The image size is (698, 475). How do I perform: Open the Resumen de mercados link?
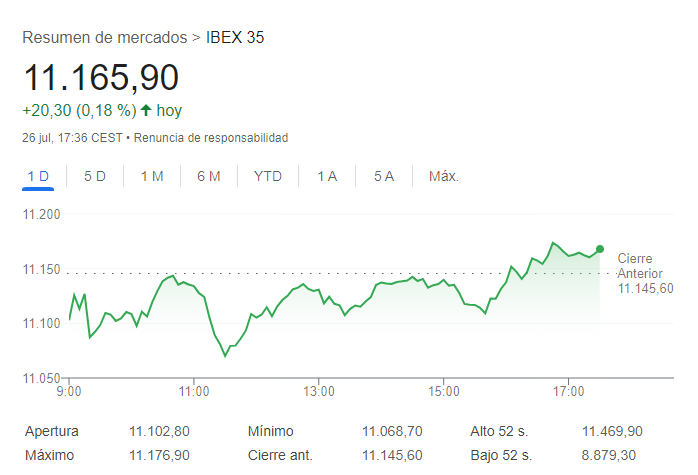104,38
